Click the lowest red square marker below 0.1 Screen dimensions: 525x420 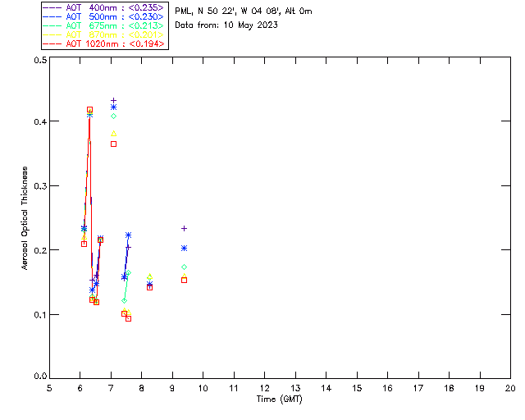tap(128, 318)
